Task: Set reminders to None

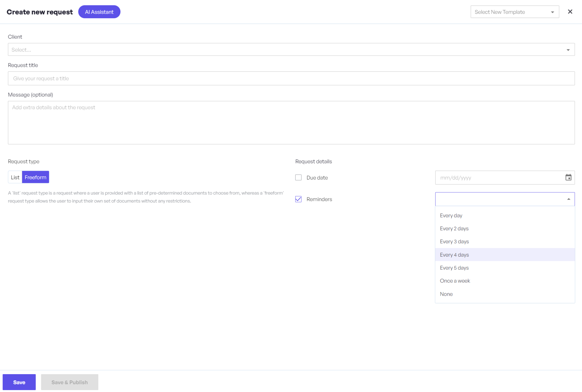Action: (446, 294)
